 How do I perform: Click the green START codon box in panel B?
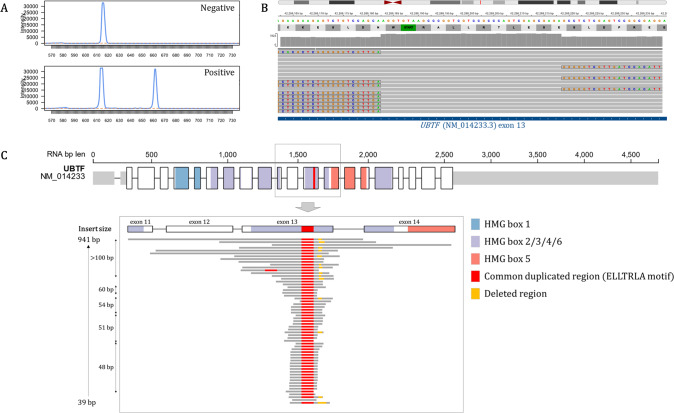point(408,28)
